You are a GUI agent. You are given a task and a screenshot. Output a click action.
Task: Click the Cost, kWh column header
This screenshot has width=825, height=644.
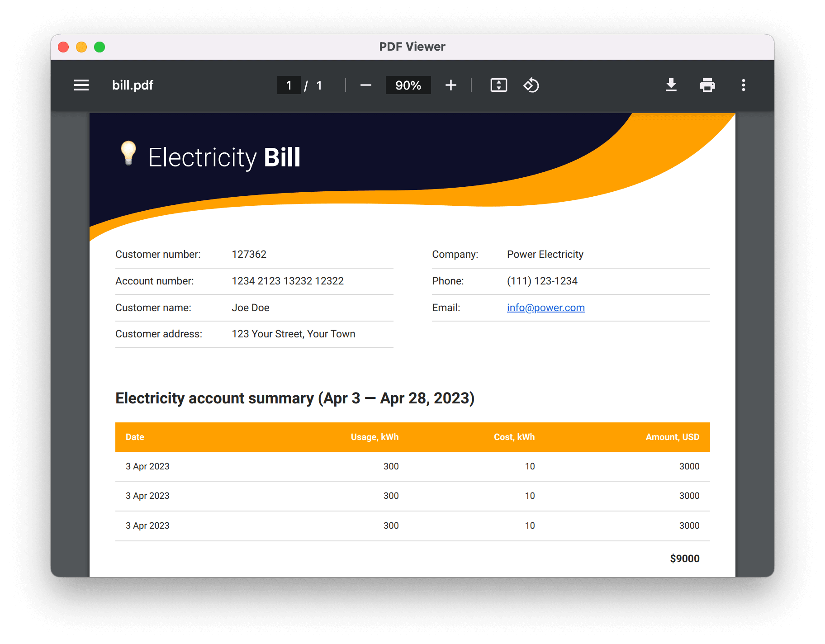(514, 437)
